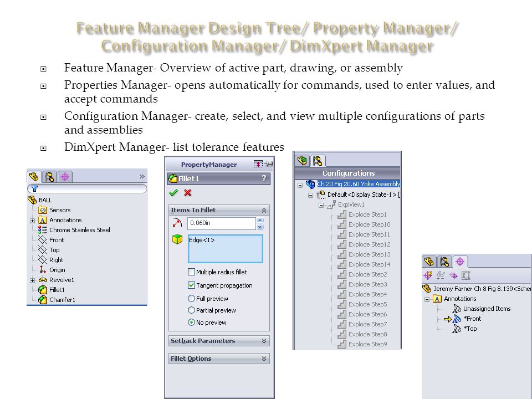Click Show Tolerance Status icon
This screenshot has width=532, height=399.
tap(441, 275)
